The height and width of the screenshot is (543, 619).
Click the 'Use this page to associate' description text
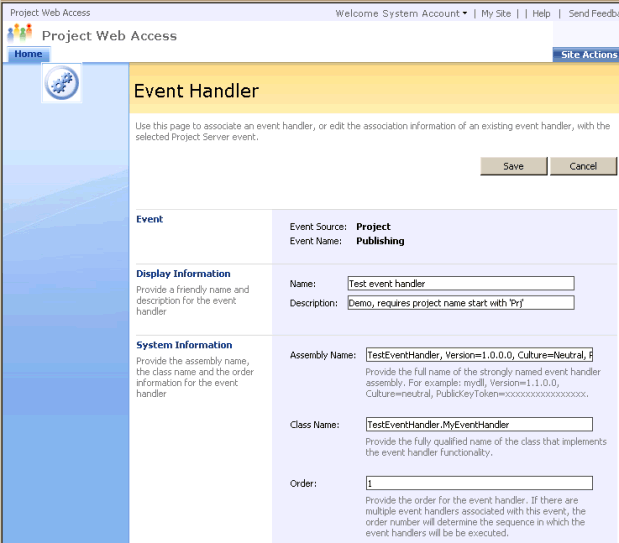373,132
